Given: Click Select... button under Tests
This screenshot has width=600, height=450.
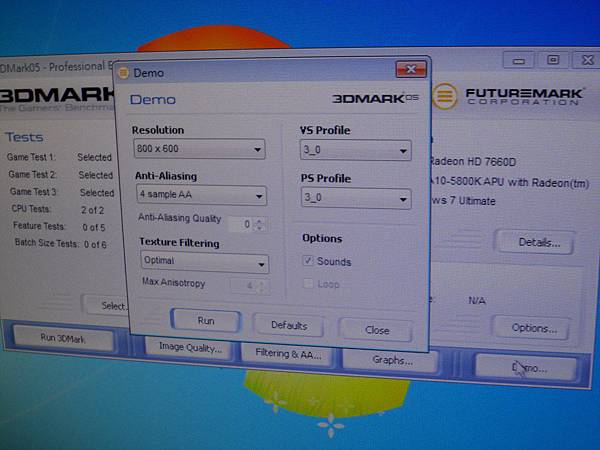Looking at the screenshot, I should tap(105, 306).
